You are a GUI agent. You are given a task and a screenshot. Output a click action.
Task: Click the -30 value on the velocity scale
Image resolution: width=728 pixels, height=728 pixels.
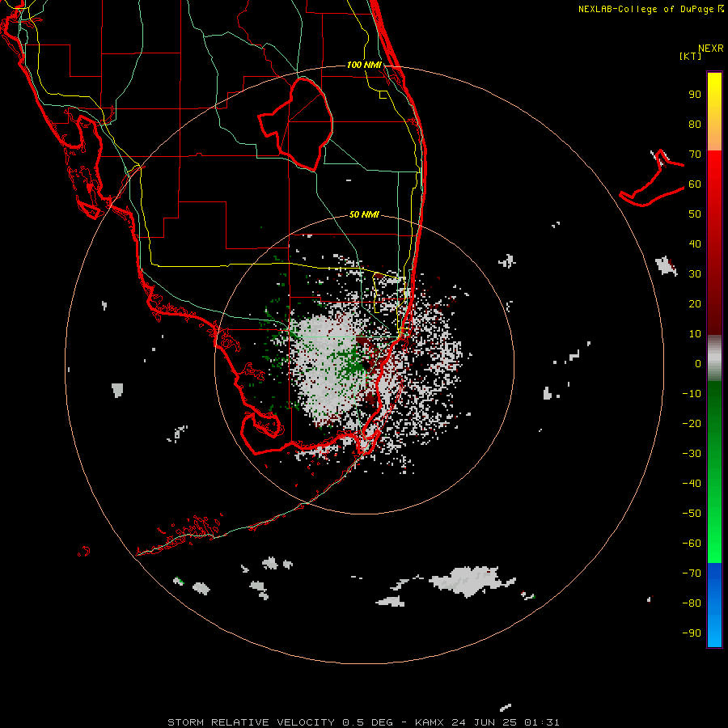692,454
